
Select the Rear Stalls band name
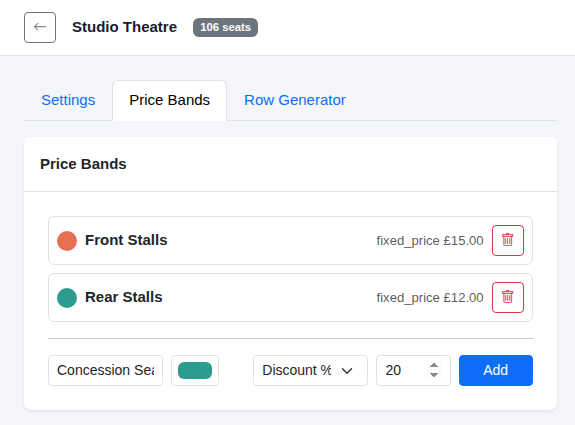coord(124,297)
